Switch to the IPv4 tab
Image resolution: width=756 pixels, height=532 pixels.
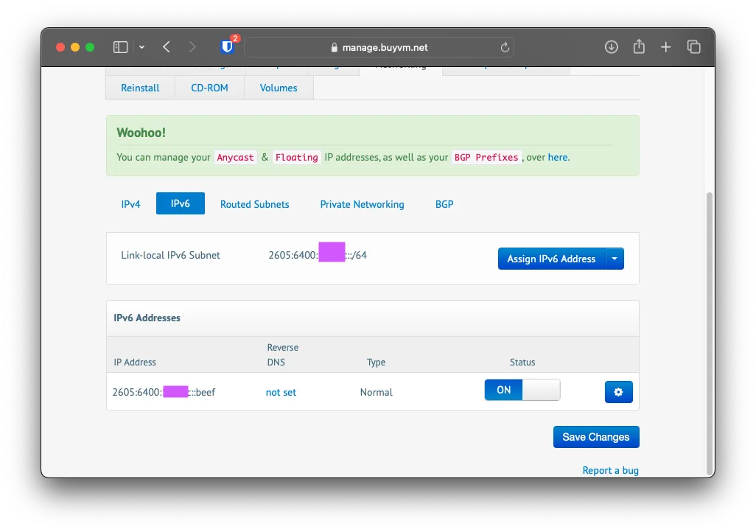click(130, 204)
